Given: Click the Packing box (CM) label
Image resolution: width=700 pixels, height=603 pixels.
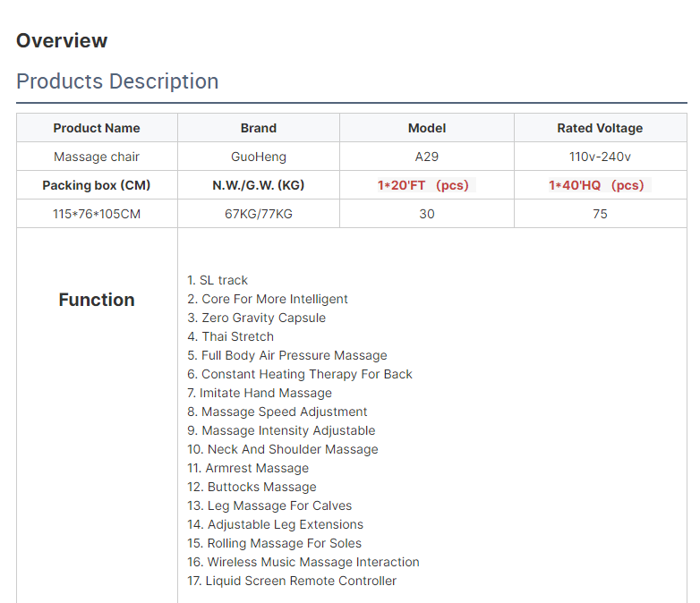Looking at the screenshot, I should click(97, 185).
